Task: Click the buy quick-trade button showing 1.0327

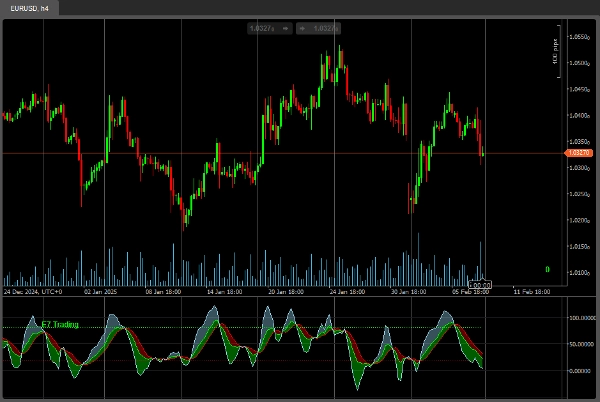Action: point(318,28)
